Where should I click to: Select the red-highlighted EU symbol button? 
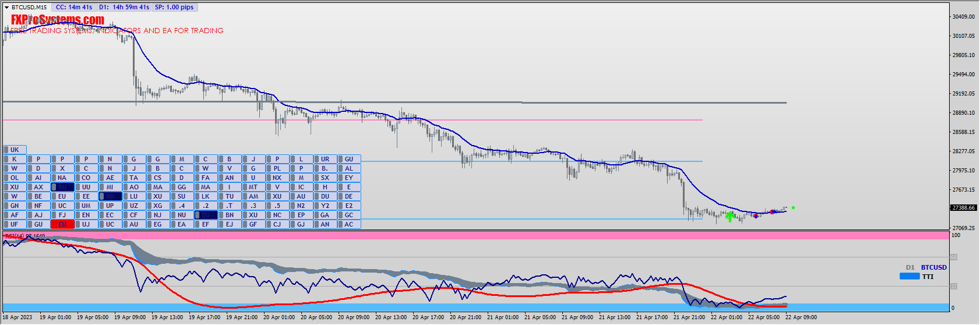[62, 224]
